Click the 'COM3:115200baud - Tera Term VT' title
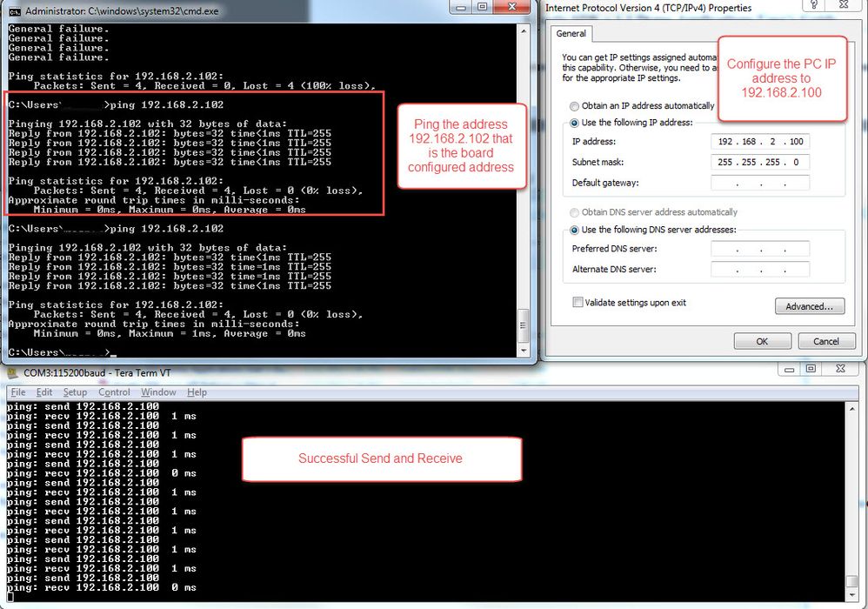 pyautogui.click(x=97, y=373)
